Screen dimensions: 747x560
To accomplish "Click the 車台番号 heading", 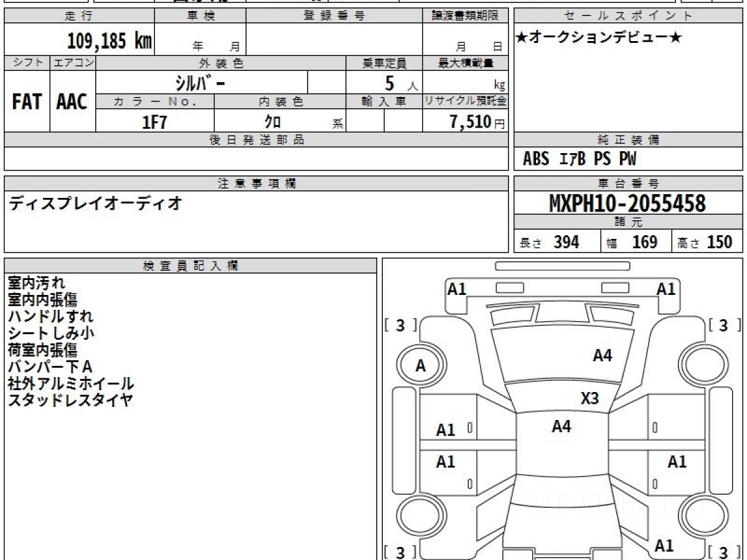I will (628, 184).
